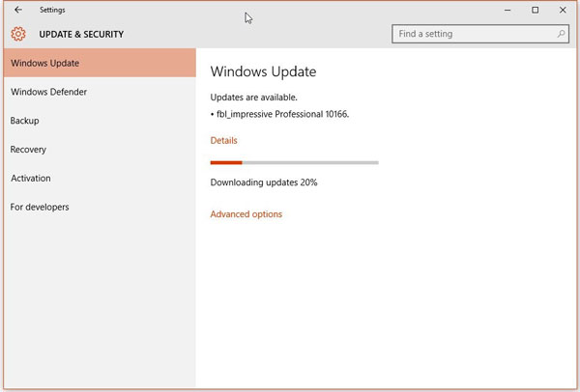
Task: Click the update download progress bar
Action: pyautogui.click(x=295, y=162)
